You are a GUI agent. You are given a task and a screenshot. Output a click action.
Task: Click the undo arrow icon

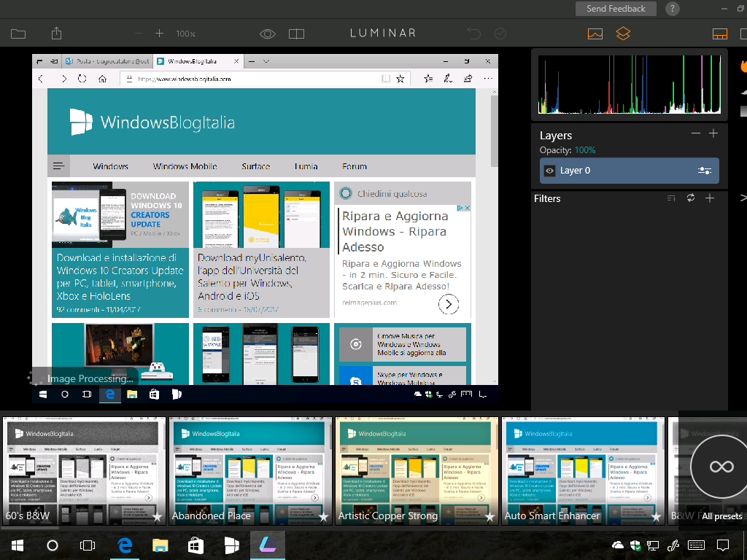click(x=474, y=34)
